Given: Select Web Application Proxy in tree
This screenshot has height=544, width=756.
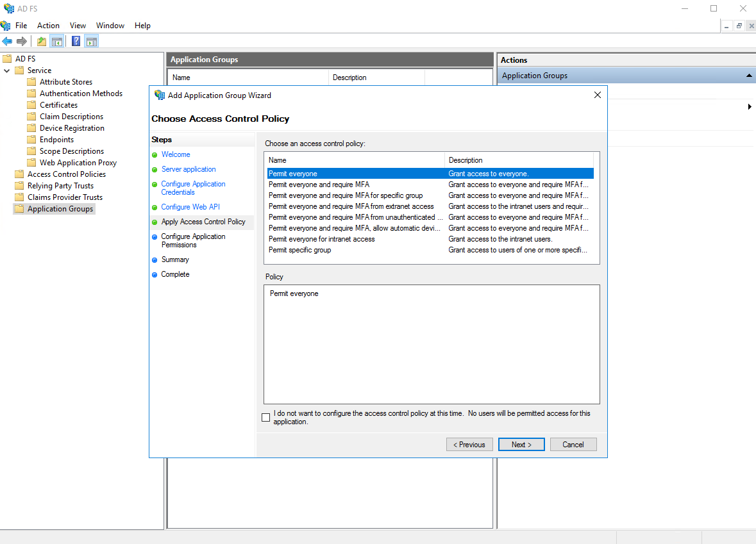Looking at the screenshot, I should coord(78,163).
